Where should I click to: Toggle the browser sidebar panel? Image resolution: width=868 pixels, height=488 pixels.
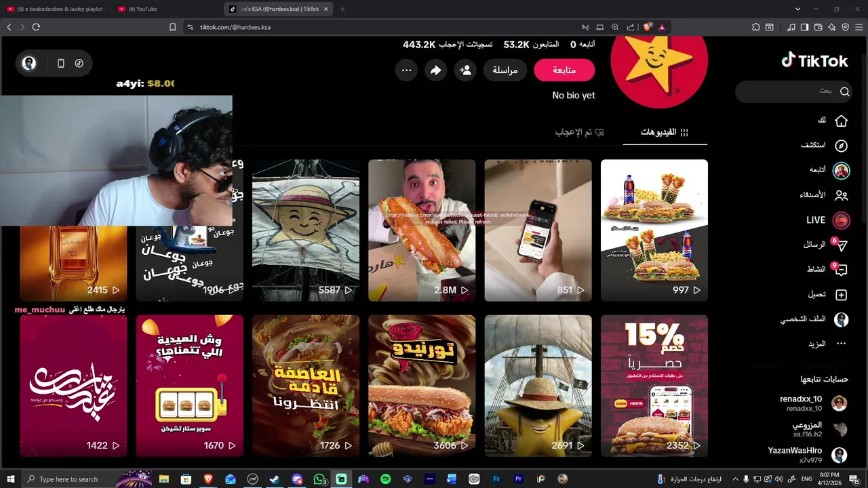point(804,27)
